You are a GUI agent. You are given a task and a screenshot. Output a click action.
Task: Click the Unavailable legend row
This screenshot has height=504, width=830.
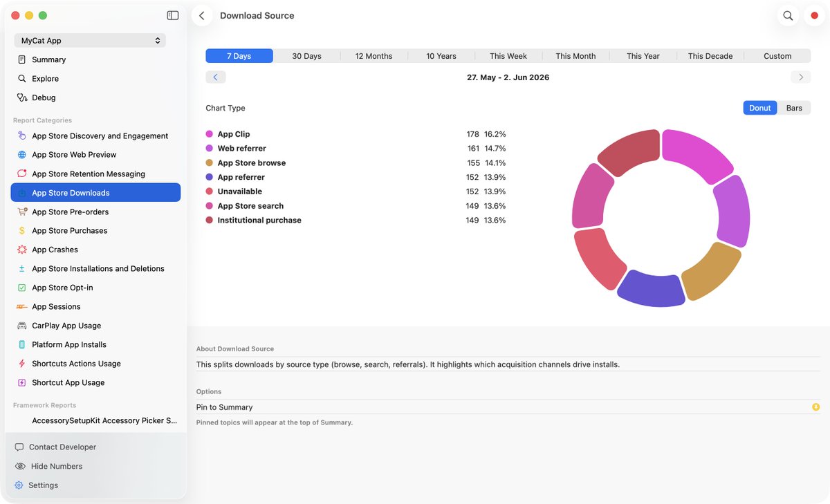356,192
